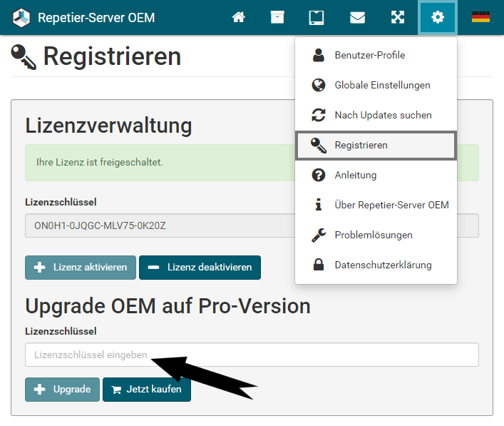The height and width of the screenshot is (426, 504).
Task: Toggle fullscreen with the expand arrows icon
Action: (398, 17)
